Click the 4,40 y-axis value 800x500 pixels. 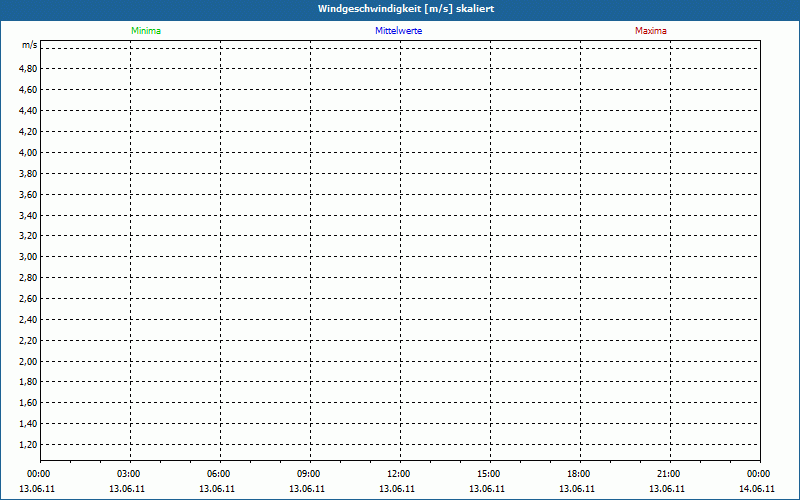(28, 111)
